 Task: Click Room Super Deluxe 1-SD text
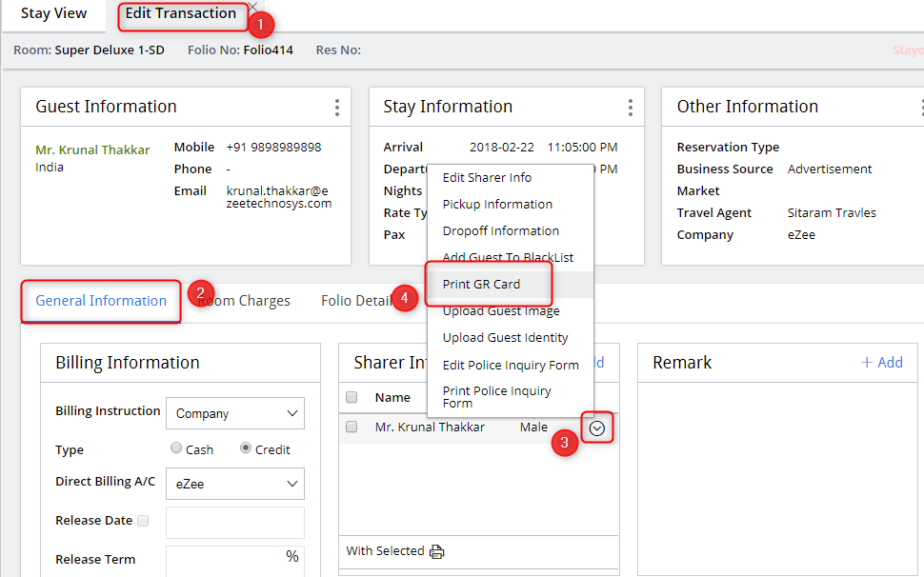(89, 50)
